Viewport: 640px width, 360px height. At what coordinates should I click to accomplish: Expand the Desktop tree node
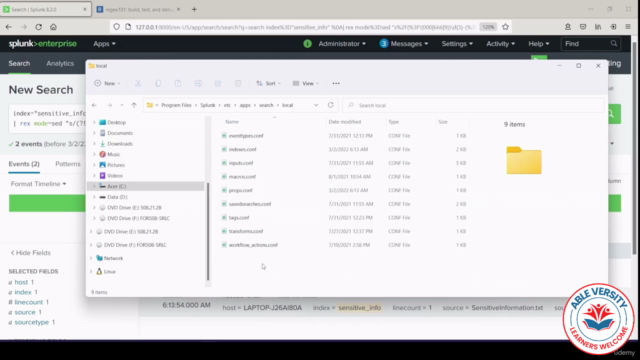coord(94,122)
